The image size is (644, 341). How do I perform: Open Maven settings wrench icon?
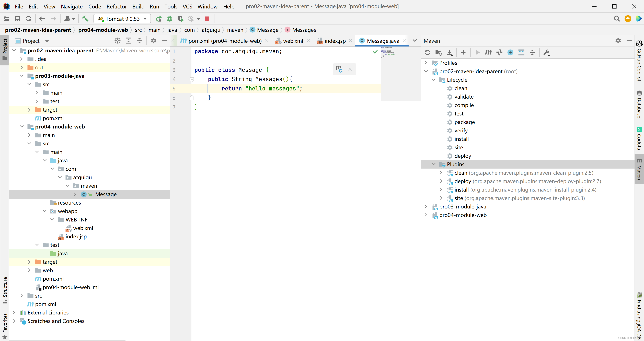point(546,53)
